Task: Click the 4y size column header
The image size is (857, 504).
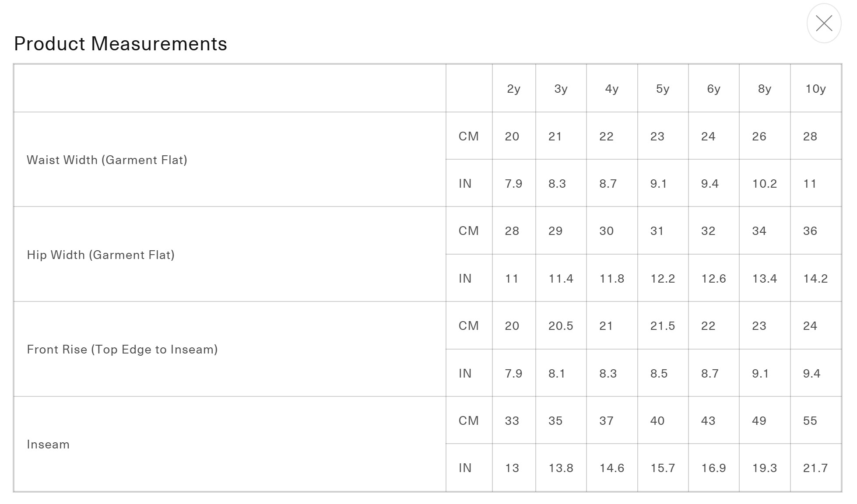Action: 611,89
